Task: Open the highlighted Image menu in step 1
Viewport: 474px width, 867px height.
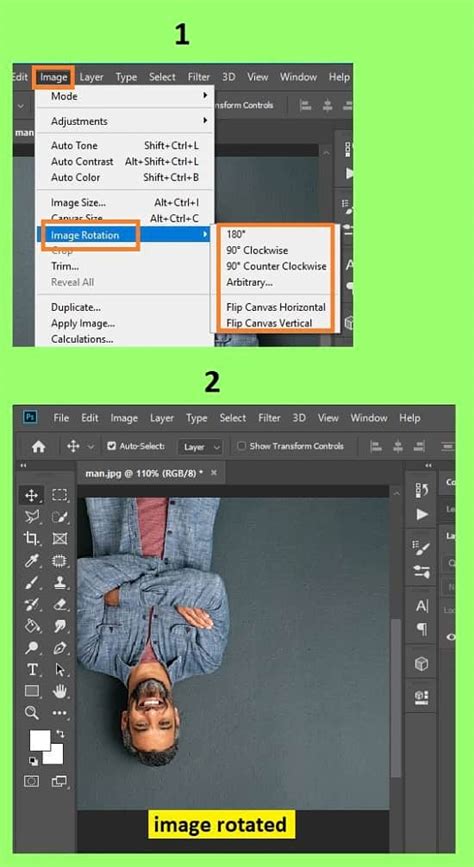Action: point(54,77)
